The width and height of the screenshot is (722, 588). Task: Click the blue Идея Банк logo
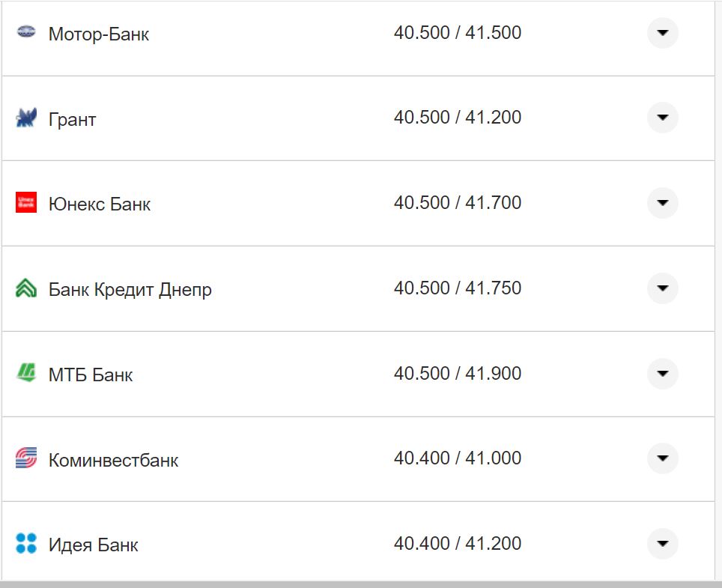(26, 543)
